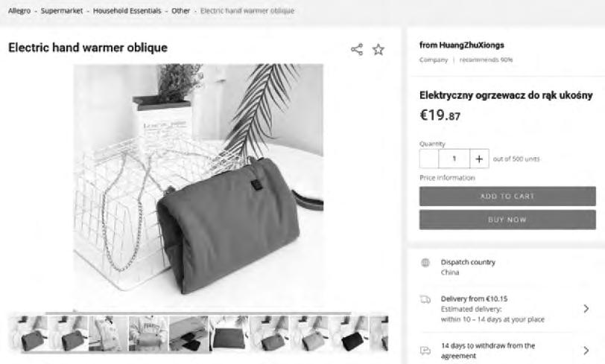Viewport: 605px width, 364px height.
Task: Click the delivery truck icon
Action: point(425,299)
